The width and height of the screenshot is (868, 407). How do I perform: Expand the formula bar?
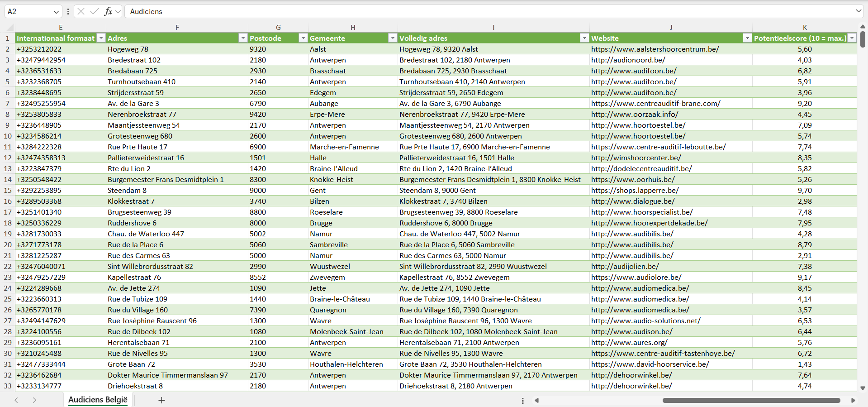[x=859, y=11]
